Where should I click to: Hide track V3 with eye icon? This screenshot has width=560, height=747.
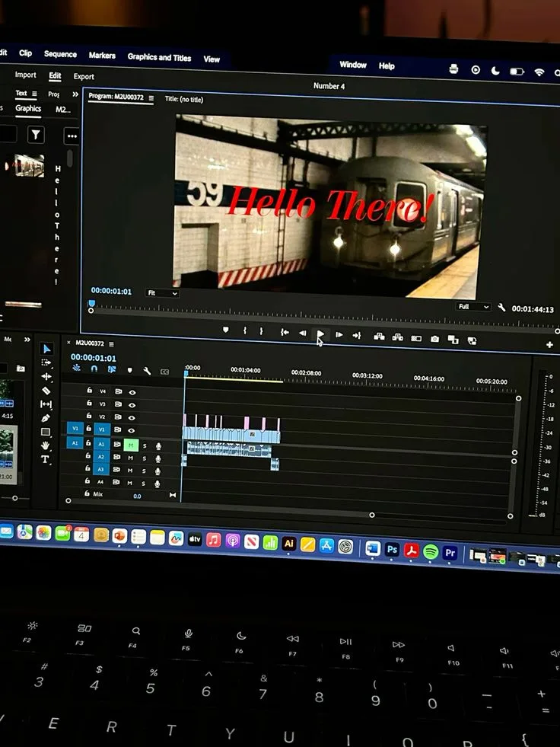click(x=132, y=405)
